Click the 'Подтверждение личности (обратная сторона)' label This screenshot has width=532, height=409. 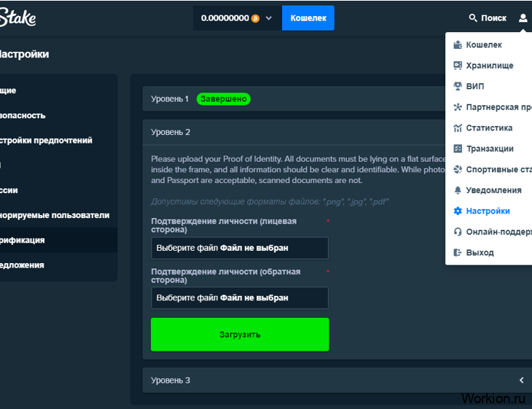pyautogui.click(x=226, y=276)
